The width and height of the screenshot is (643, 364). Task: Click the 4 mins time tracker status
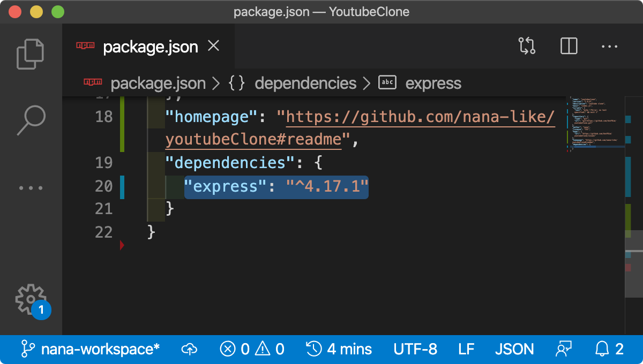339,350
